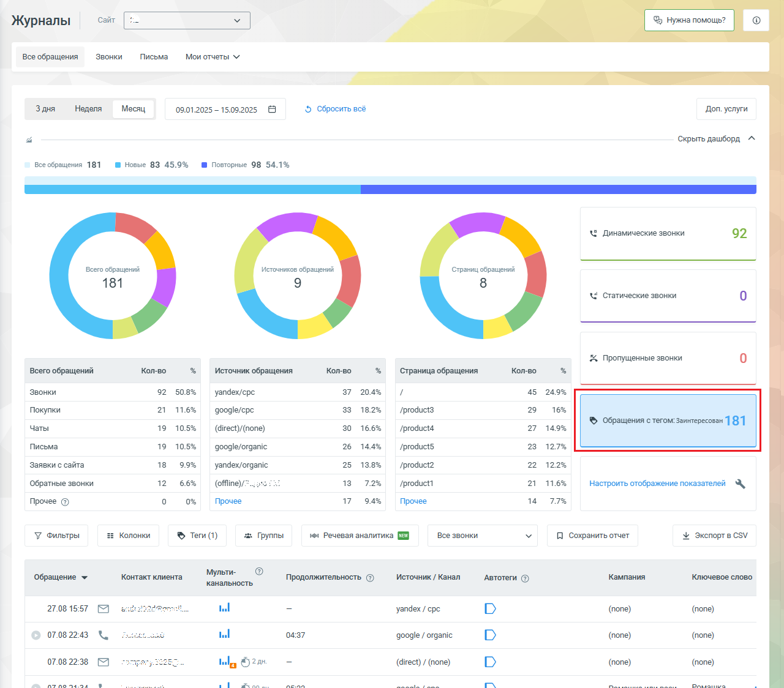
Task: Switch to Звонки tab
Action: 109,57
